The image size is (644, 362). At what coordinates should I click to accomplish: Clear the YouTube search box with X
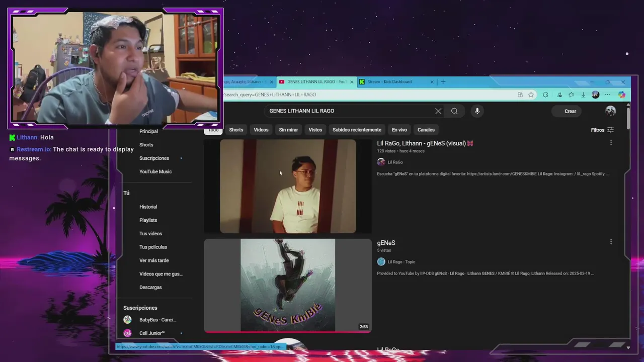click(x=438, y=111)
